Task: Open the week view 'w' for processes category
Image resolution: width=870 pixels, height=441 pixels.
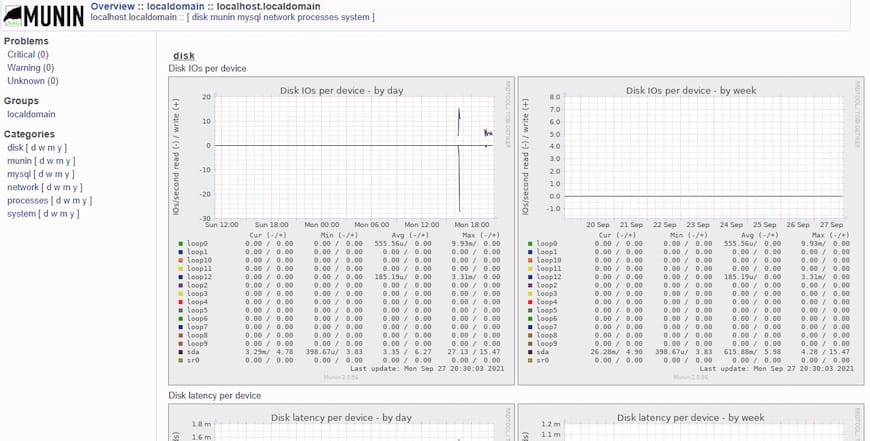Action: tap(68, 201)
